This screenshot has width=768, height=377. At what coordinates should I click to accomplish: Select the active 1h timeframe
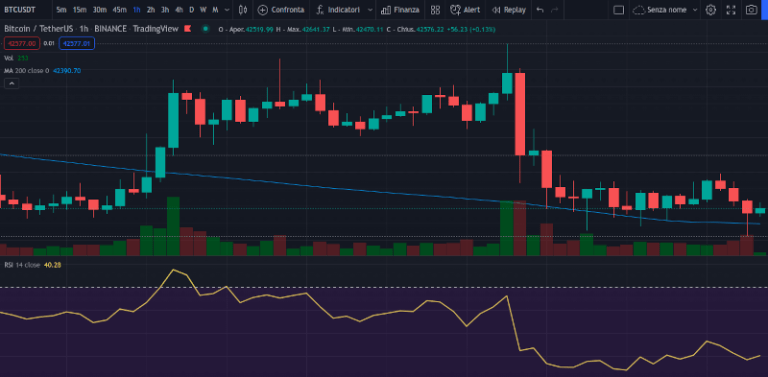(137, 10)
